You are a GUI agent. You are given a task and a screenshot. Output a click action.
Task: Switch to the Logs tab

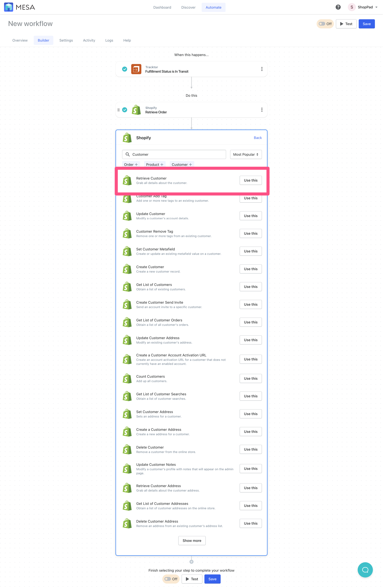click(109, 40)
